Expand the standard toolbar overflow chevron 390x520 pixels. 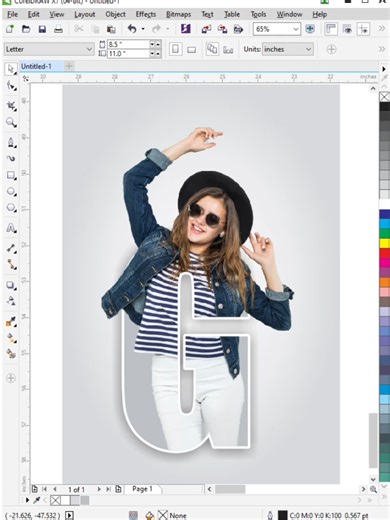coord(382,29)
